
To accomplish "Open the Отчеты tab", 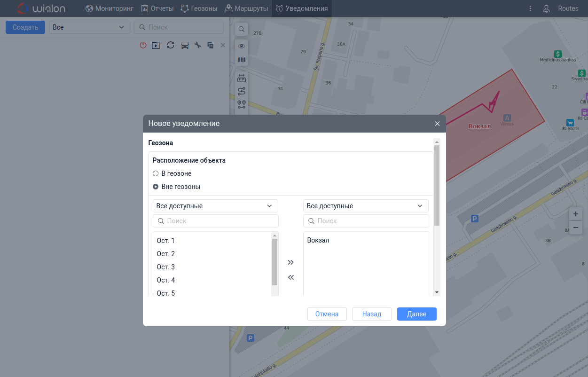I will click(157, 8).
